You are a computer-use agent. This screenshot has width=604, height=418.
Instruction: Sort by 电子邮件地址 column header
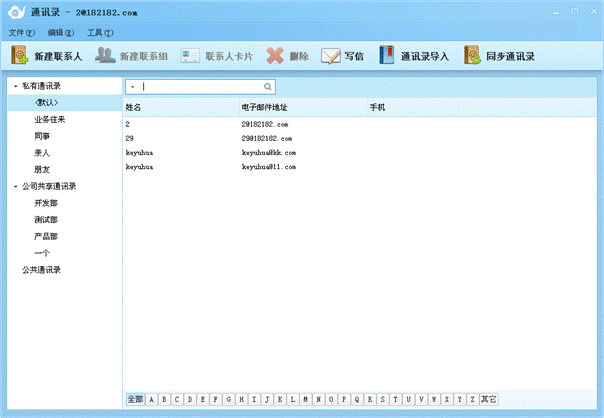click(265, 106)
